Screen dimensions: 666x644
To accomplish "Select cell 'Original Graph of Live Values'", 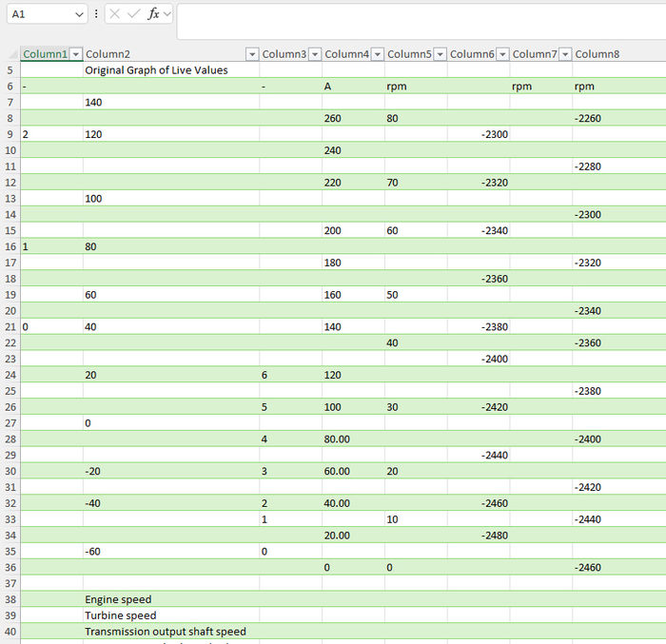I will coord(171,70).
